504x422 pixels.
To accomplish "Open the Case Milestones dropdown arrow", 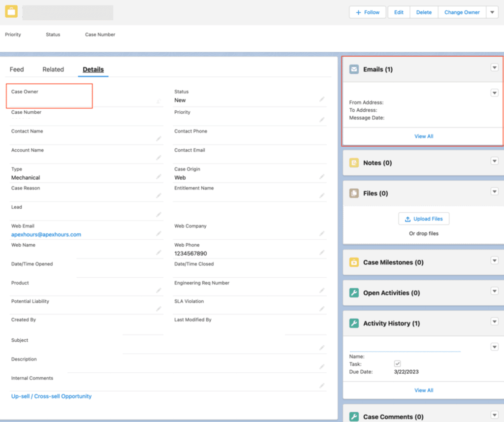I will [x=494, y=261].
